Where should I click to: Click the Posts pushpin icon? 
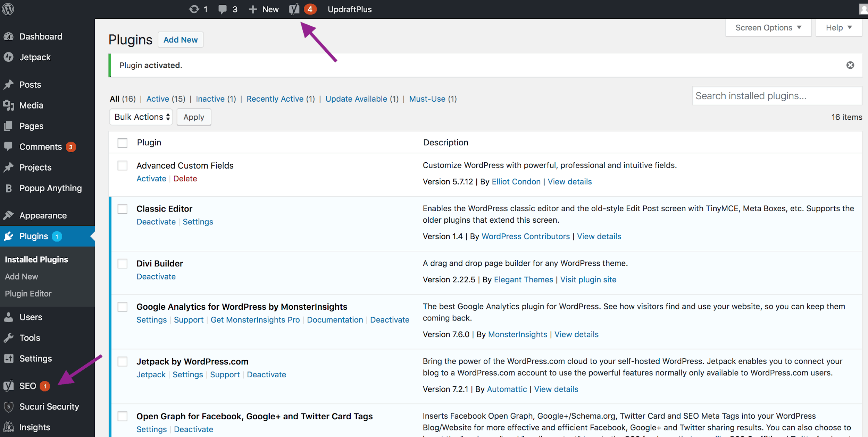pyautogui.click(x=9, y=85)
